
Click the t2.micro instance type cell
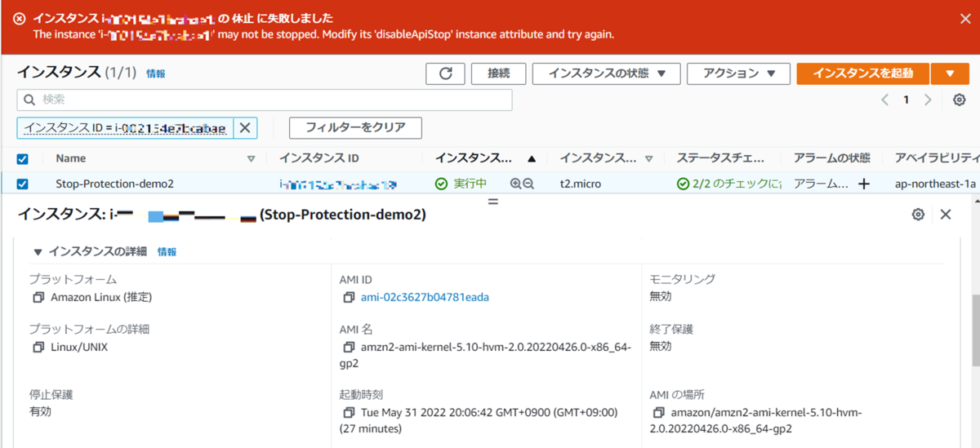click(580, 184)
